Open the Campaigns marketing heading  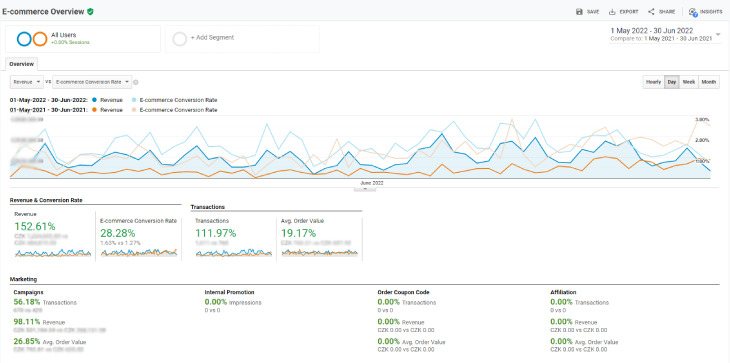29,292
